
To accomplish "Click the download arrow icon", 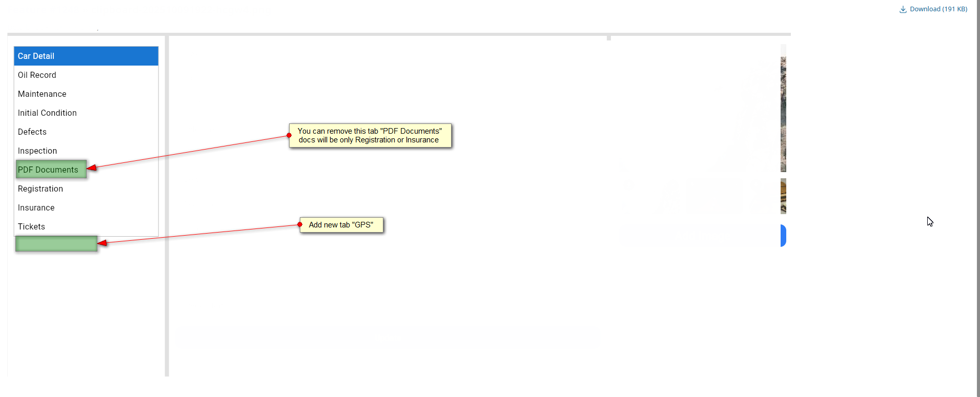I will click(x=903, y=9).
